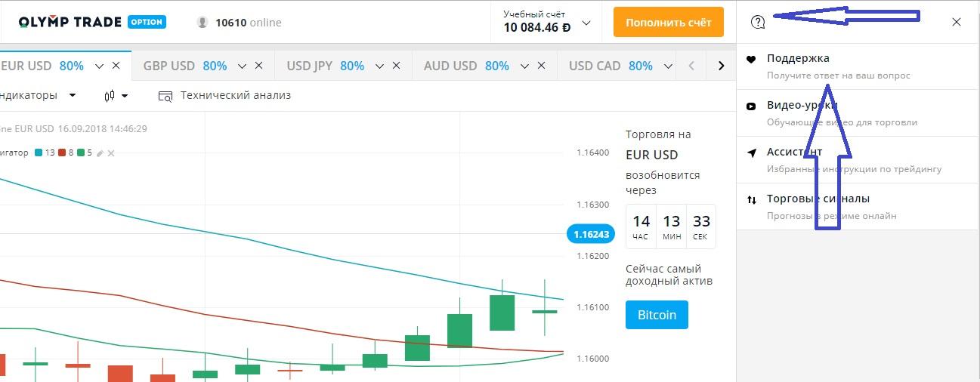This screenshot has width=980, height=382.
Task: Click the green 5 alligator color swatch
Action: 80,152
